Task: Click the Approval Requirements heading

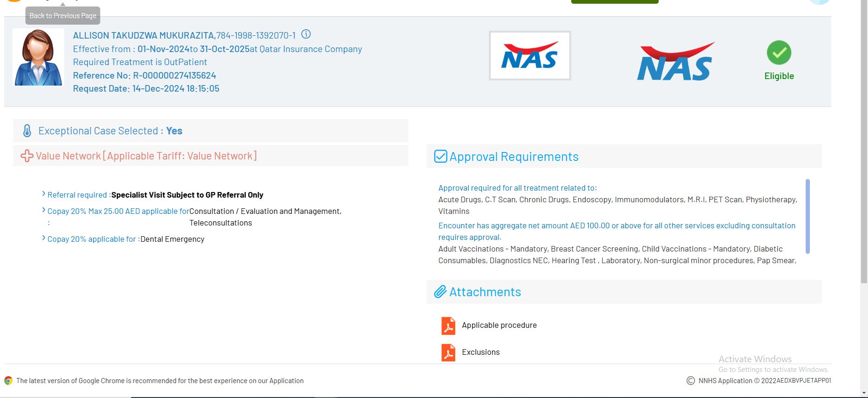Action: tap(514, 157)
